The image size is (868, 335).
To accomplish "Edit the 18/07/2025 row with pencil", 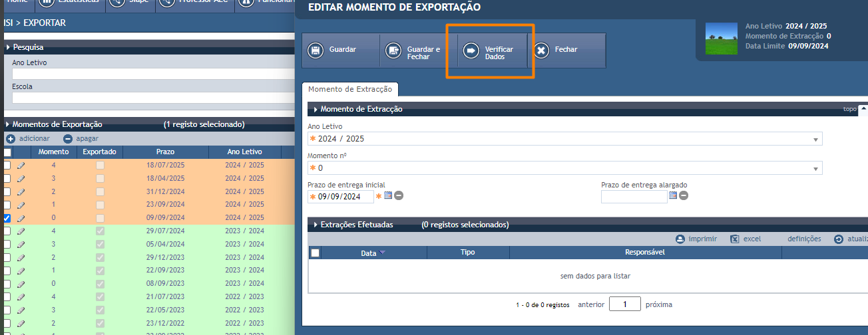I will click(21, 165).
